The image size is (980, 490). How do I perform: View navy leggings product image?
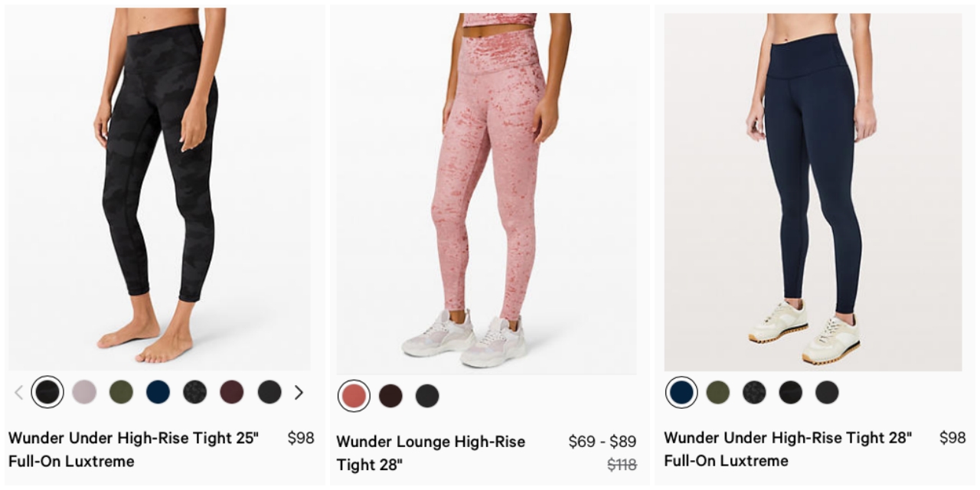point(813,191)
